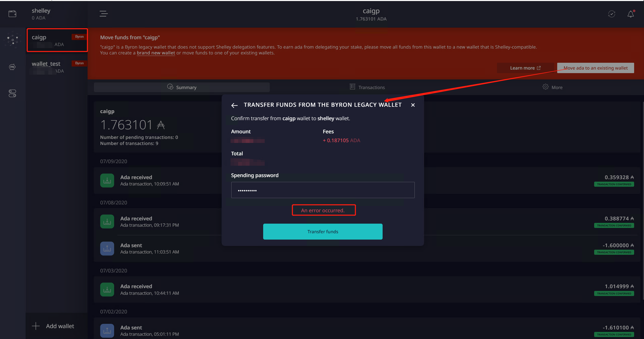Click the back arrow in transfer dialog
Screen dimensions: 644x339
pos(234,105)
